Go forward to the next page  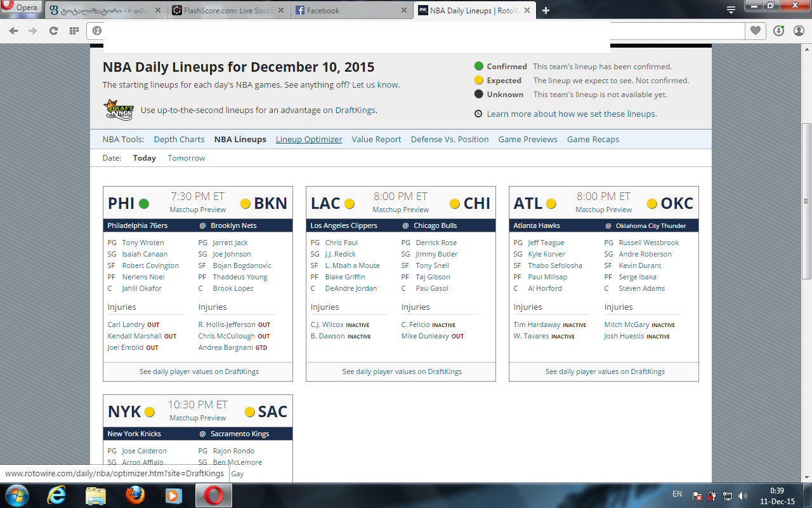(x=33, y=30)
